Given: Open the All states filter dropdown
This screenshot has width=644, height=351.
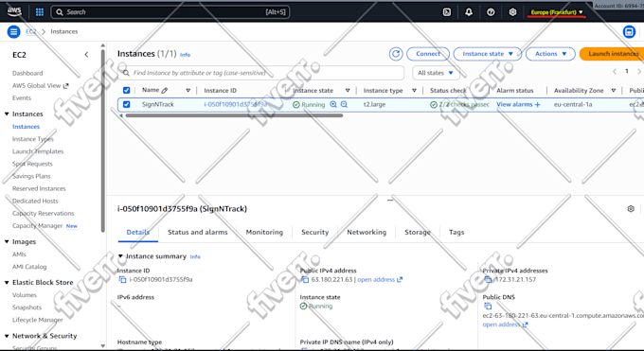Looking at the screenshot, I should [436, 73].
